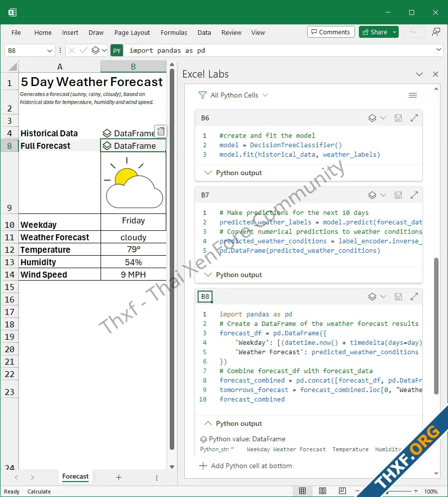448x497 pixels.
Task: Click the Comments button
Action: point(331,32)
